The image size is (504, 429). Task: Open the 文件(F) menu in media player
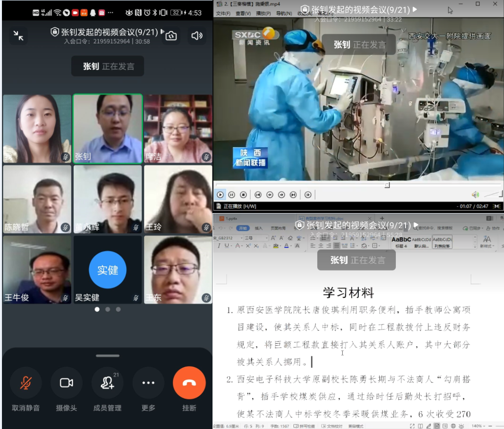point(223,14)
